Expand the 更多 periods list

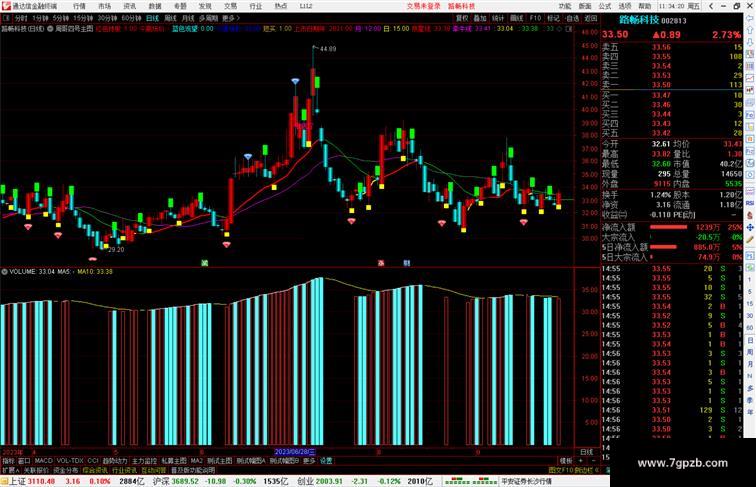[230, 18]
